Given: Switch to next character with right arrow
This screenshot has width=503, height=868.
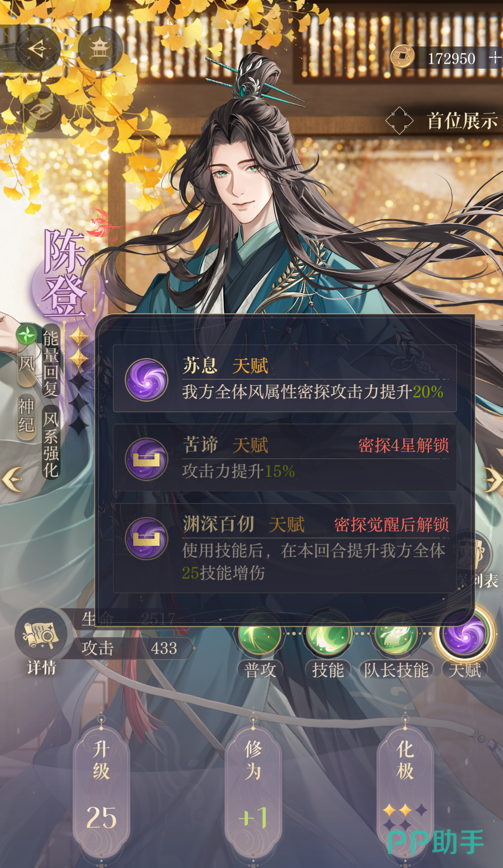Looking at the screenshot, I should click(493, 479).
